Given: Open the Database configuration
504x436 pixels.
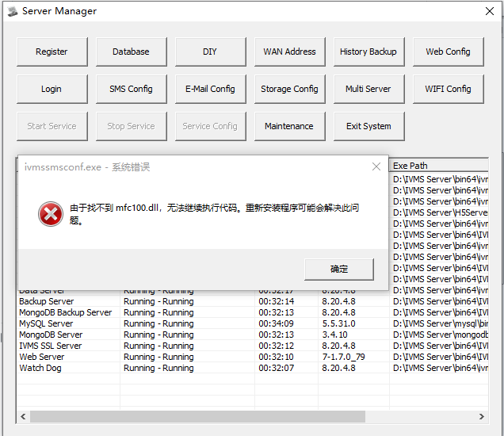Looking at the screenshot, I should pos(131,52).
